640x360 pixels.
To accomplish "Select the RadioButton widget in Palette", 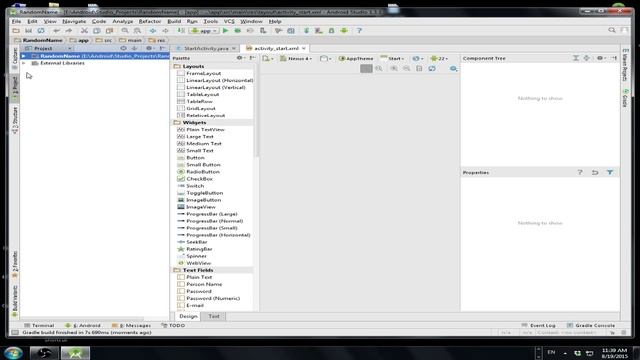I will (202, 172).
